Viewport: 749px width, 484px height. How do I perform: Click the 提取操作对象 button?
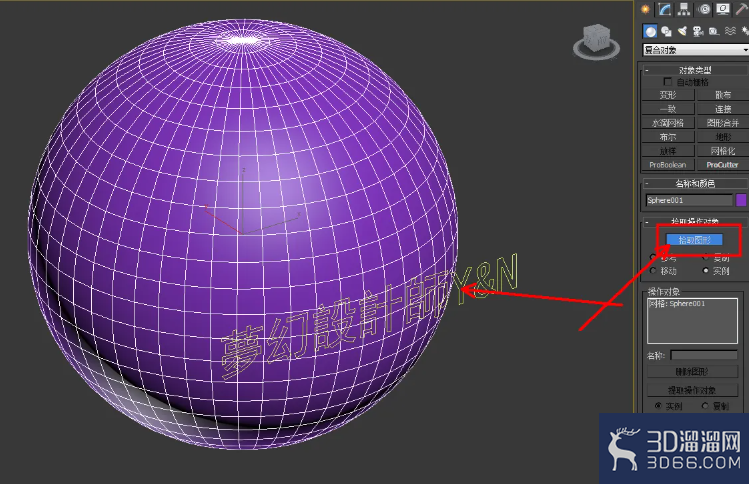point(692,390)
